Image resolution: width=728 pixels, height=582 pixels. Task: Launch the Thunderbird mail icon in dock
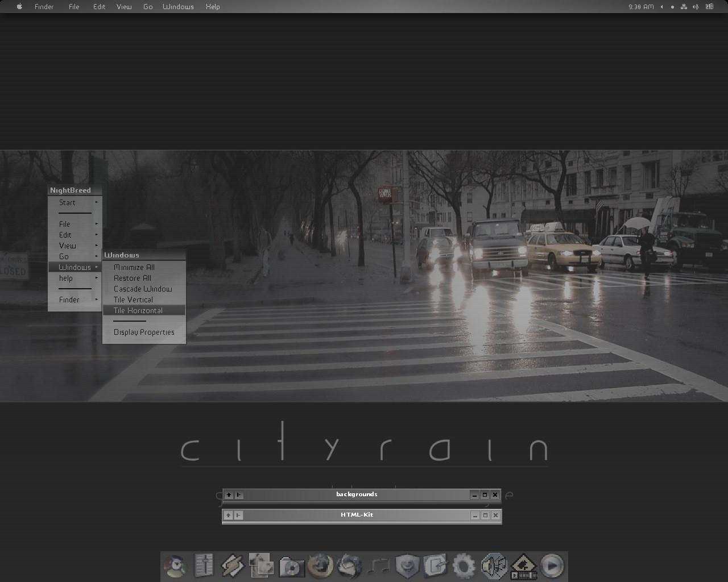point(349,566)
